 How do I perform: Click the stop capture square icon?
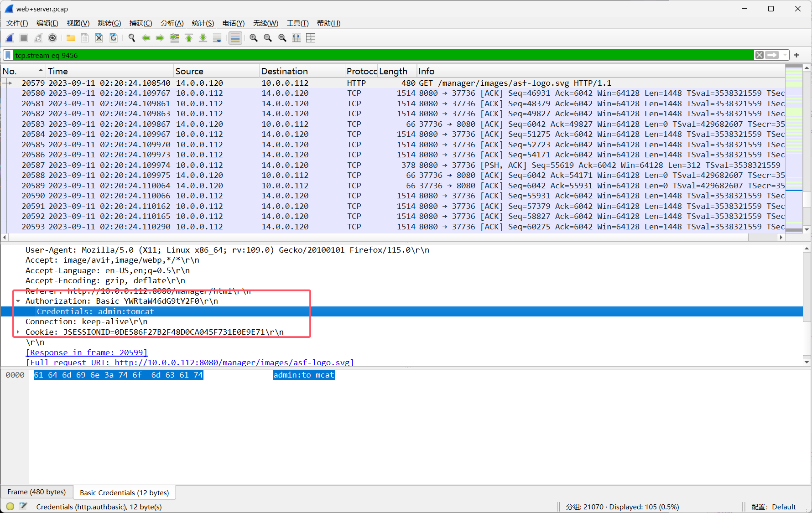coord(24,38)
